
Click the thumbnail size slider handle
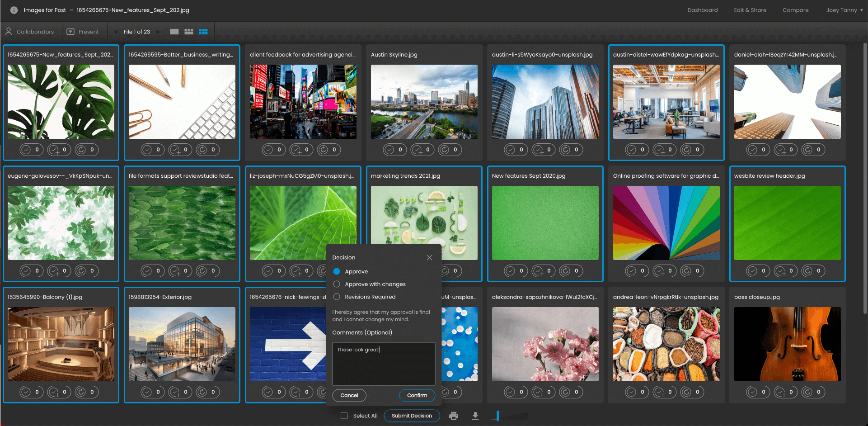[497, 416]
